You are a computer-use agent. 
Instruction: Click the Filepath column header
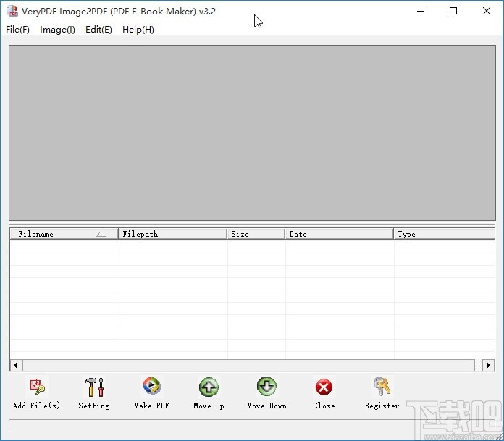[172, 234]
